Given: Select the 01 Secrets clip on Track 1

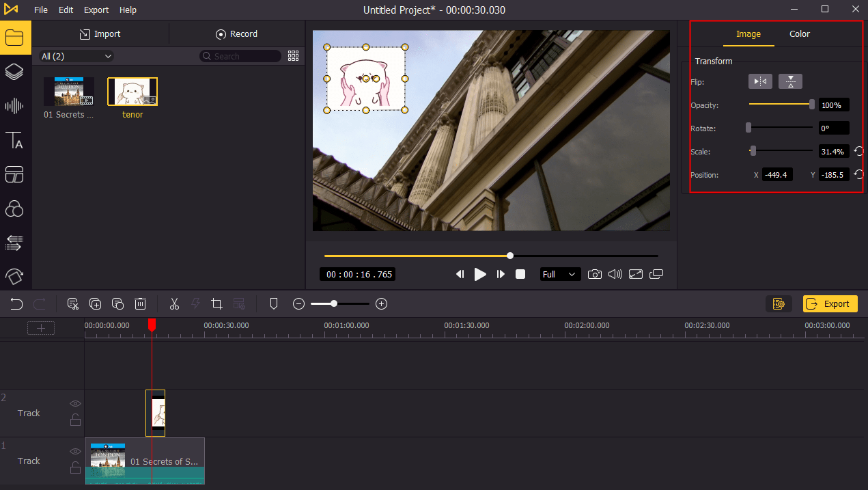Looking at the screenshot, I should tap(145, 461).
